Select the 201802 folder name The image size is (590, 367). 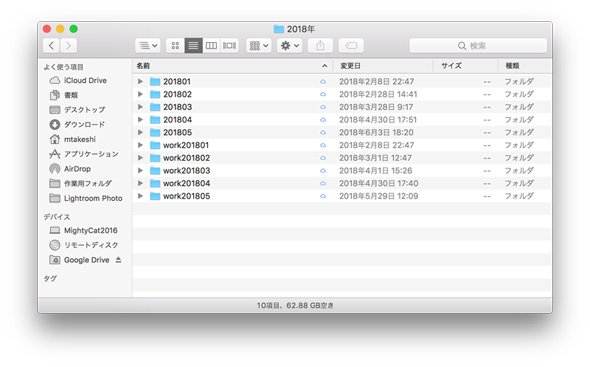click(177, 94)
